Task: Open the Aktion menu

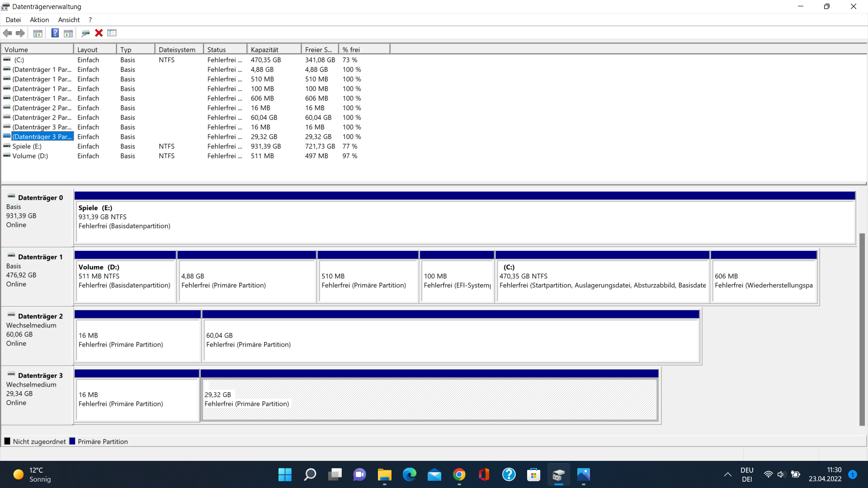Action: 39,20
